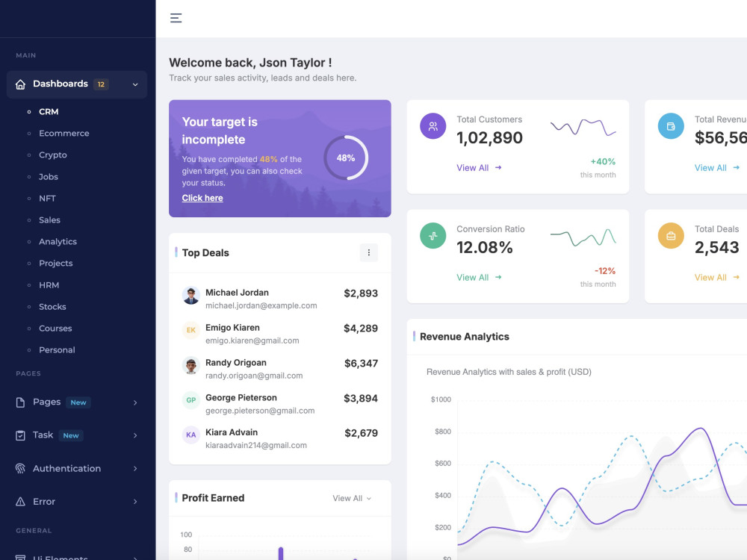This screenshot has width=747, height=560.
Task: Toggle sidebar with hamburger menu icon
Action: click(176, 18)
